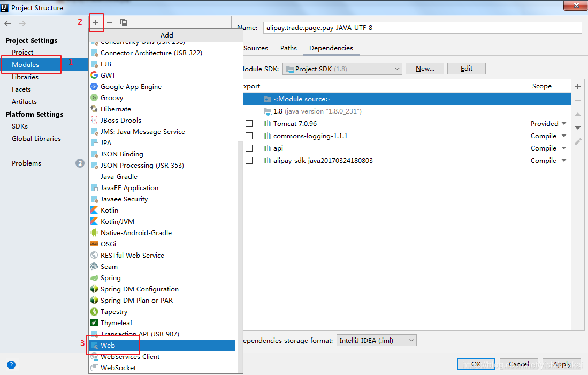Click the Add popup scrollbar thumb
Viewport: 588px width, 375px height.
point(240,257)
